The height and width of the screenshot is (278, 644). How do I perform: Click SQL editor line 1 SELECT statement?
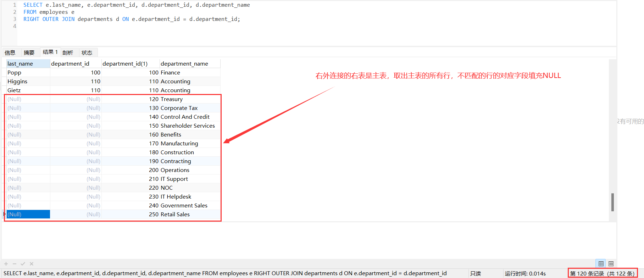point(137,5)
